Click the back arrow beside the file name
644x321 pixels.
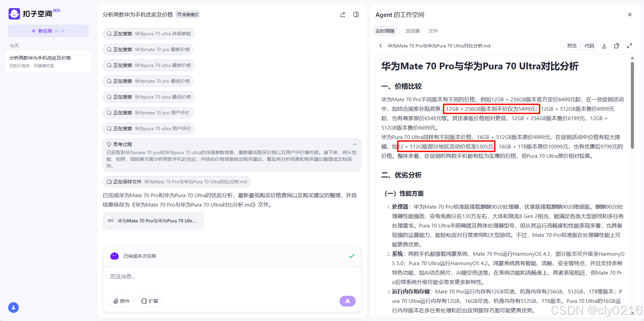(x=381, y=46)
